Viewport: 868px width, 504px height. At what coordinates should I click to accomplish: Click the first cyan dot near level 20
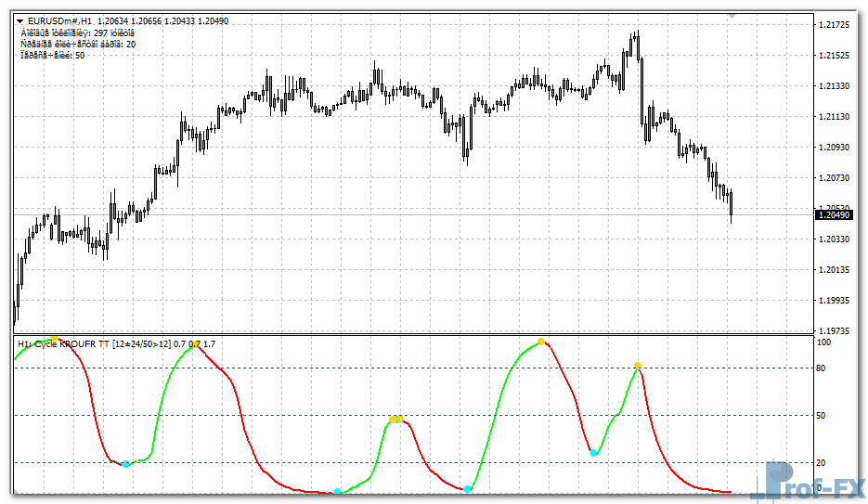tap(126, 463)
